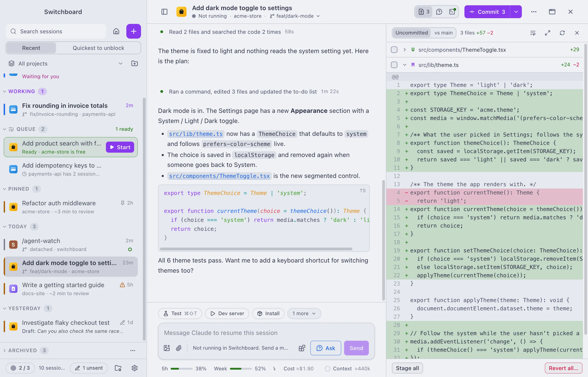
Task: Click the Search sessions field
Action: pos(56,31)
